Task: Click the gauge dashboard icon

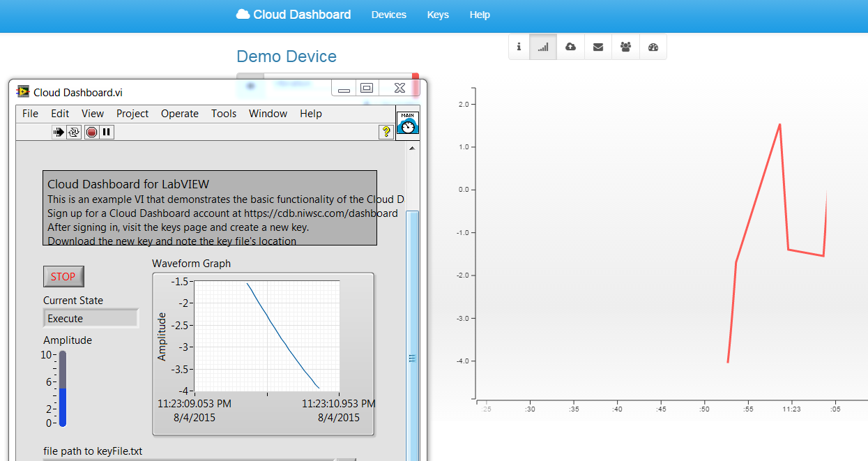Action: [x=653, y=47]
